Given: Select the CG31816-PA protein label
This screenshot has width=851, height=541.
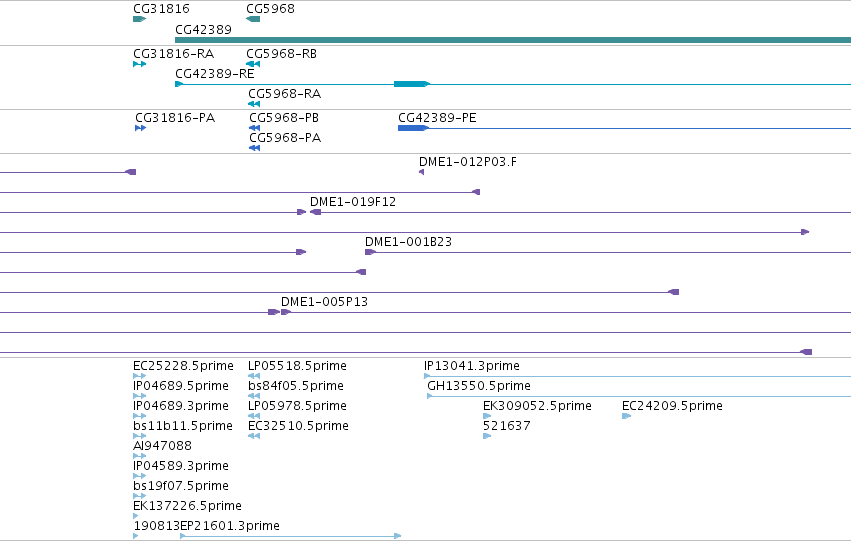Looking at the screenshot, I should 175,118.
